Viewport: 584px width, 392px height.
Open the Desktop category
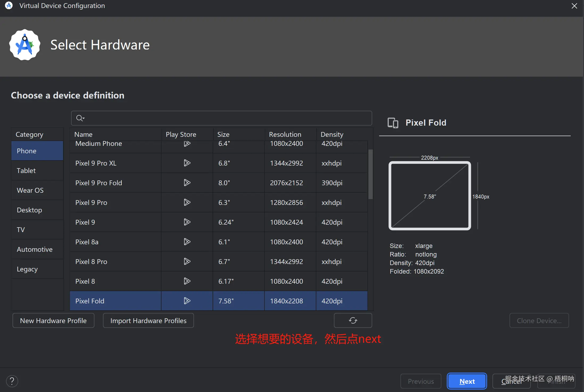pyautogui.click(x=37, y=210)
